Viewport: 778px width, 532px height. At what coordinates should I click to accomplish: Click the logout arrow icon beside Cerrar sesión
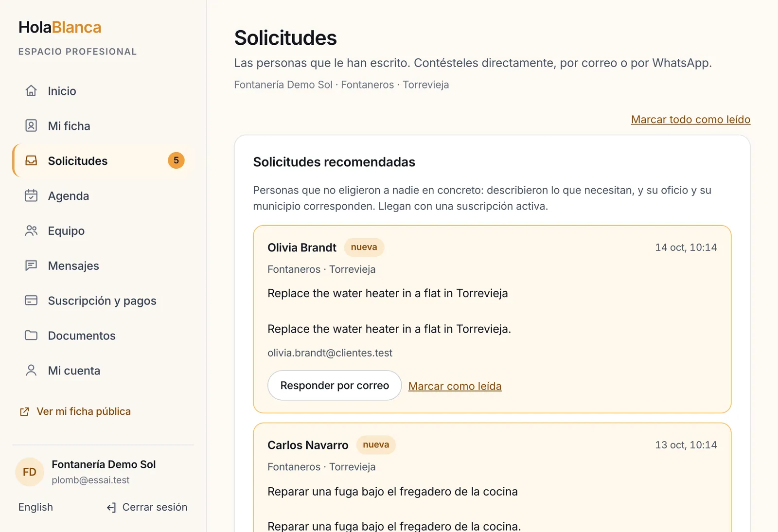(111, 508)
